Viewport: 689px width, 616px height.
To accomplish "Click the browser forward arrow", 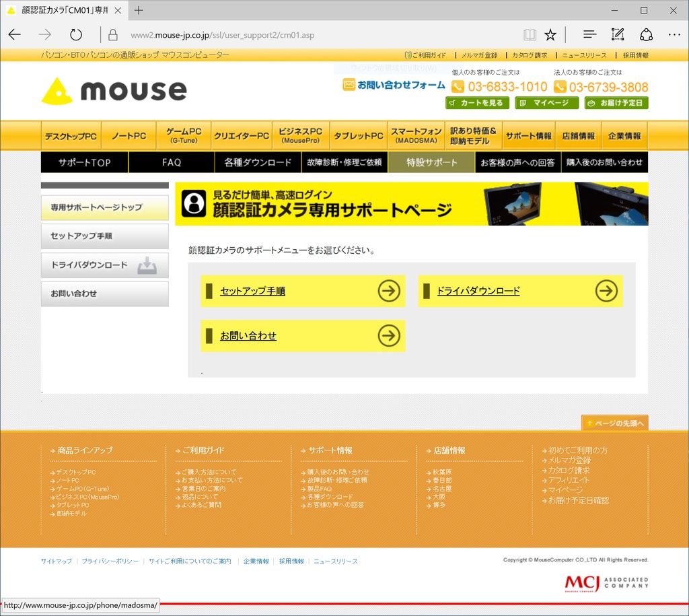I will (x=45, y=35).
